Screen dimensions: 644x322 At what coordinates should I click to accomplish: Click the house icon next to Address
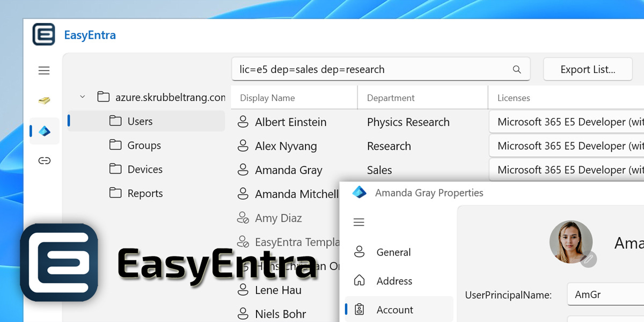pyautogui.click(x=359, y=281)
